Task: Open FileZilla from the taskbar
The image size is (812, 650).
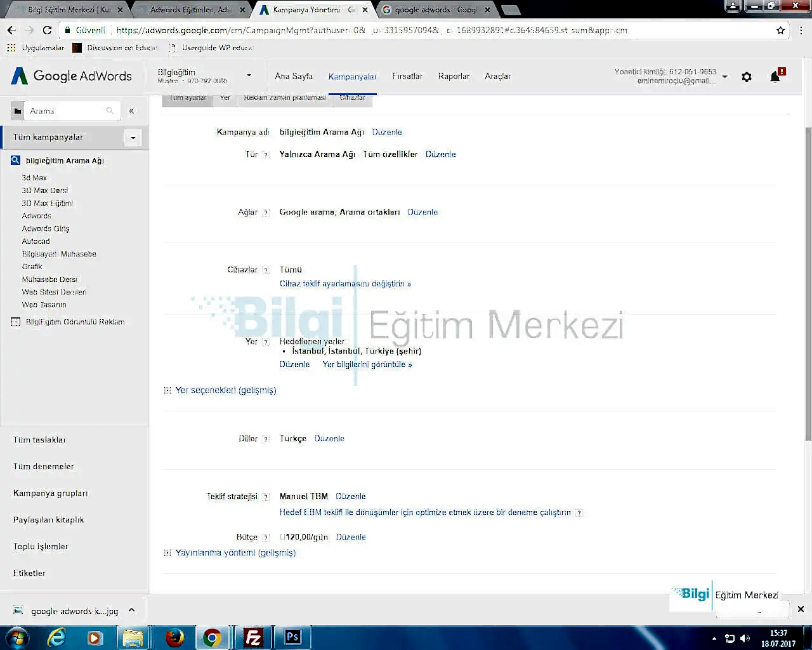Action: [x=253, y=637]
